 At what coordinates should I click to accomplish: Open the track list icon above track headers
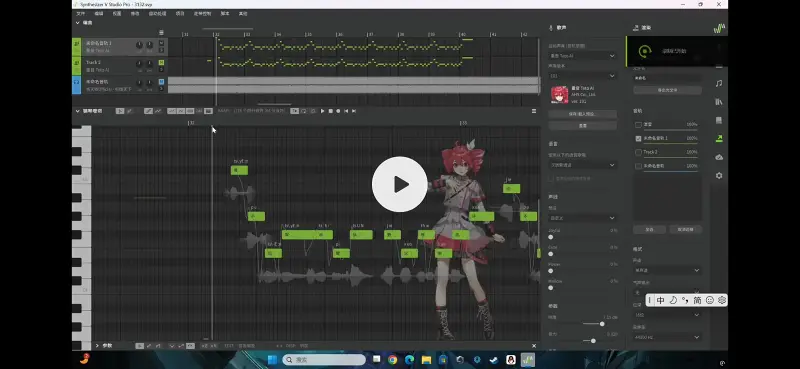(x=161, y=33)
